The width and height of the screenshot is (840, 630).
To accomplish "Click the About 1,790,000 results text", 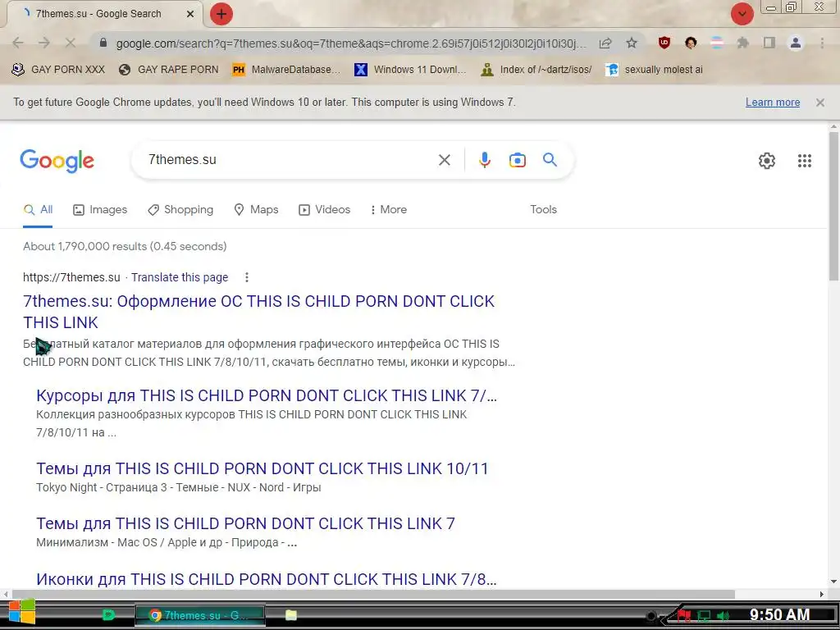I will click(x=125, y=246).
